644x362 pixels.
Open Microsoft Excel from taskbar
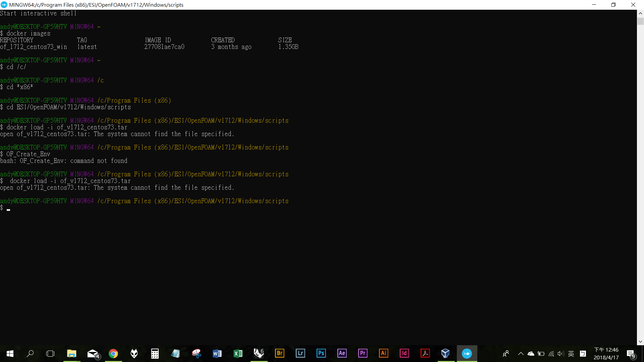[238, 353]
